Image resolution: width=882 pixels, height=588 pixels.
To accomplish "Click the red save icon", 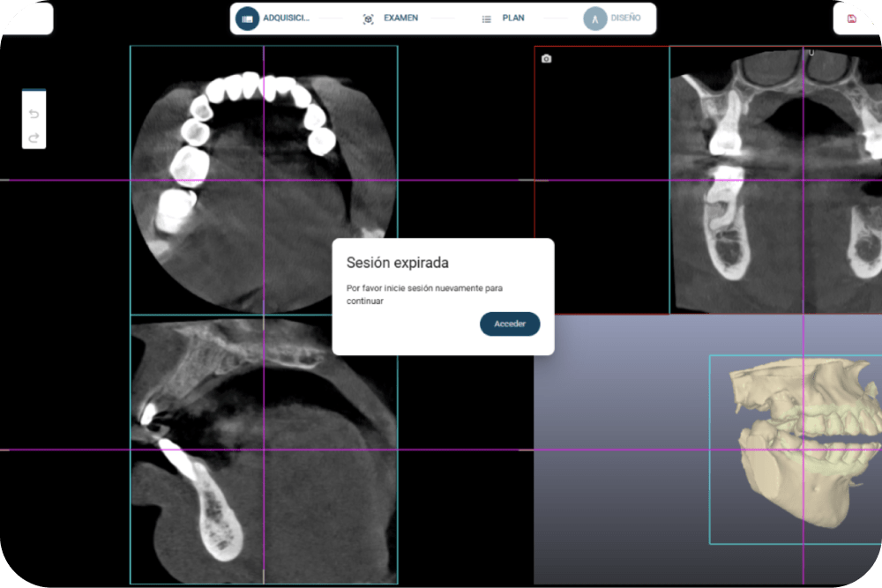I will 852,19.
